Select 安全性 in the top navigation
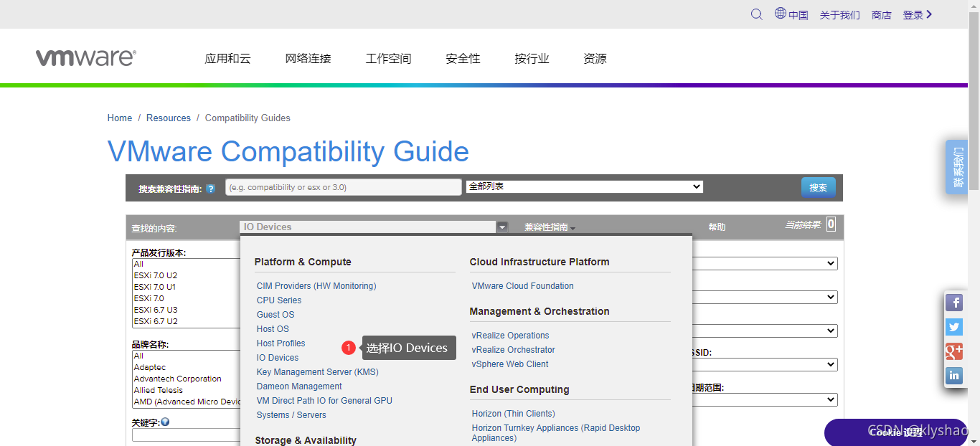This screenshot has width=980, height=446. pos(463,59)
